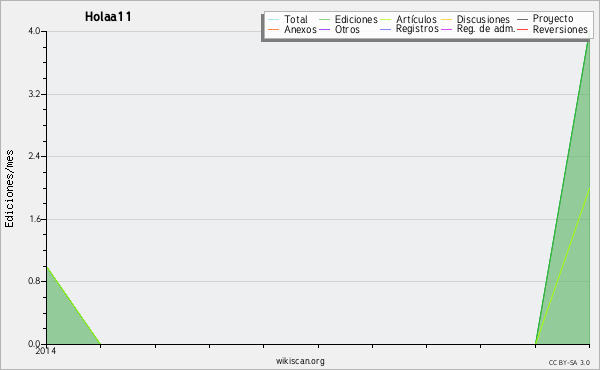Click the y-axis label 'Ediciones/mes'
The width and height of the screenshot is (600, 370).
(9, 189)
